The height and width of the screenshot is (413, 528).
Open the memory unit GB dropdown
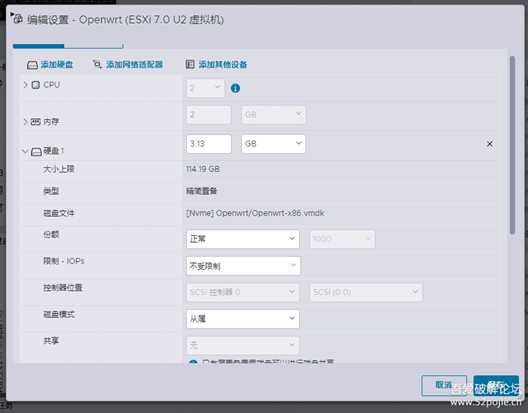point(273,115)
